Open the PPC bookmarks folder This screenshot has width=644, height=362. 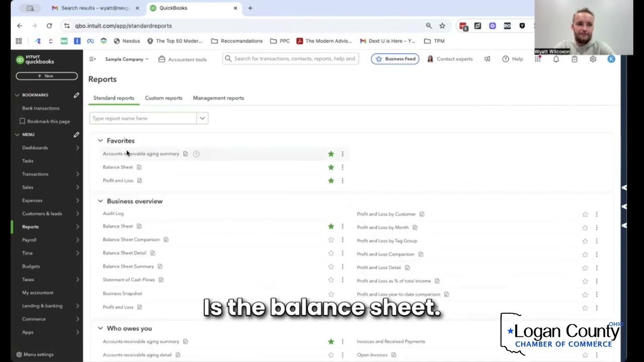(x=280, y=41)
